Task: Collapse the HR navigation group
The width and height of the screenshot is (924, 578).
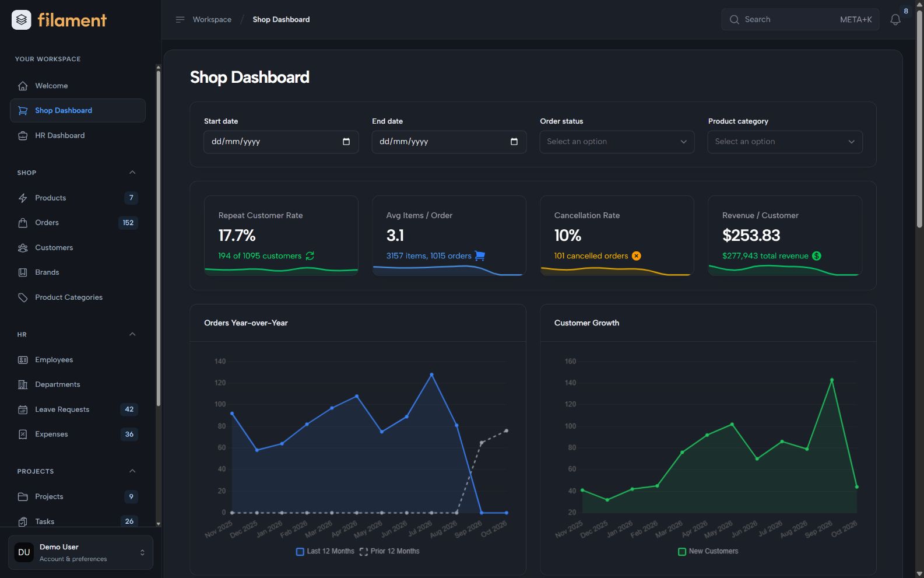Action: tap(132, 334)
